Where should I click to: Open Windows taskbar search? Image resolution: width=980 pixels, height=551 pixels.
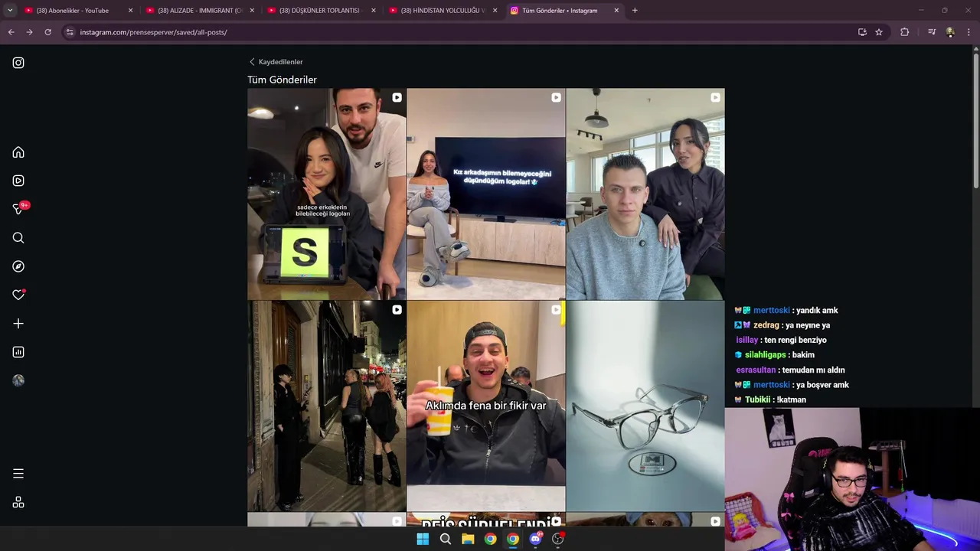click(445, 539)
